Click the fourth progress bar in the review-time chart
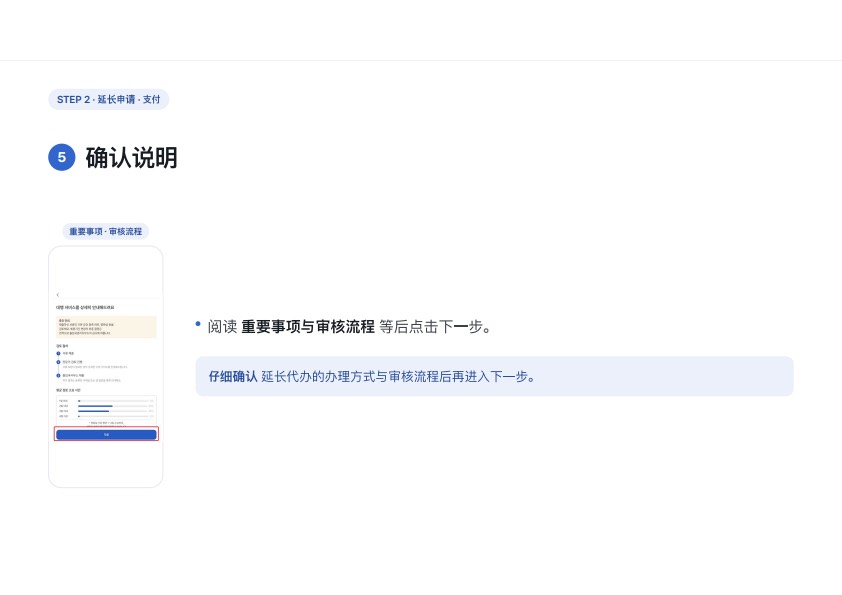Screen dimensions: 842x595 pos(113,416)
